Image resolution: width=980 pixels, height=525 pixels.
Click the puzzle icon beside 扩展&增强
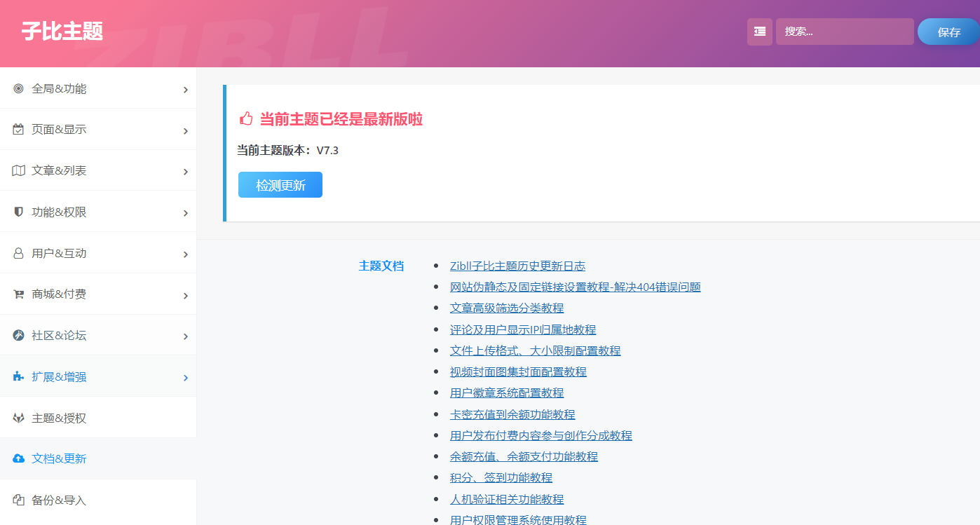pos(18,376)
